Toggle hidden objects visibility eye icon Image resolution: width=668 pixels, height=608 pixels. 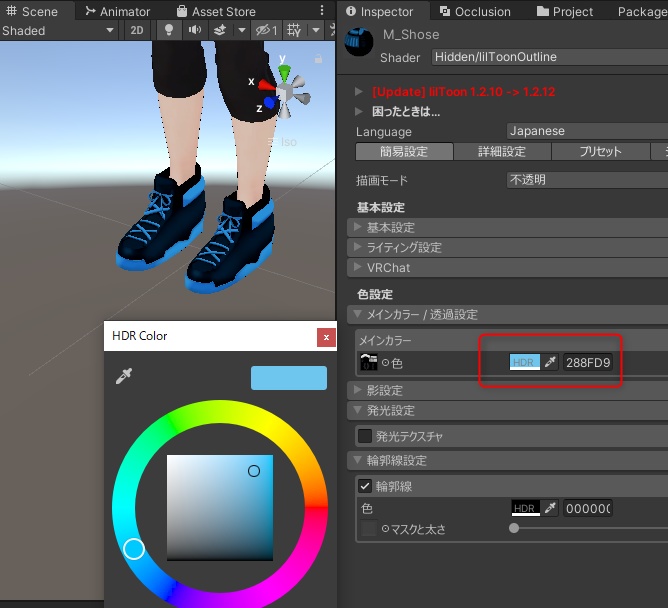tap(267, 30)
